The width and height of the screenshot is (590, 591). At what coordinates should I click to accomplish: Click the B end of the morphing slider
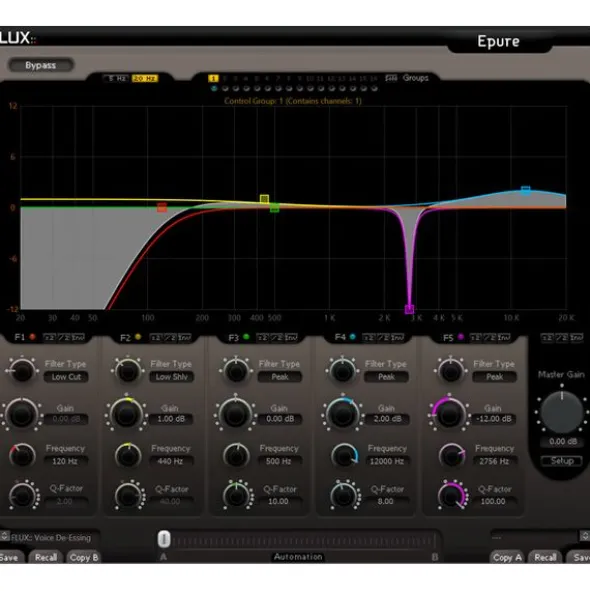[x=435, y=557]
